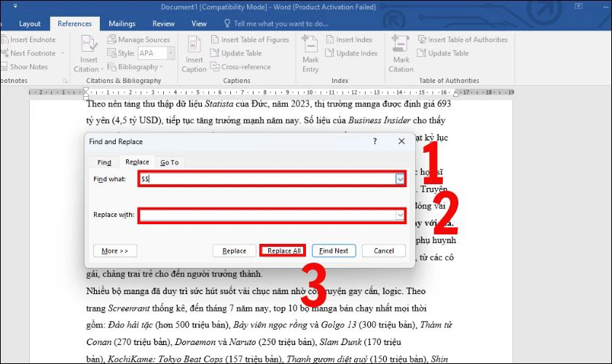This screenshot has height=364, width=612.
Task: Open the Quick Access Toolbar customize arrow
Action: click(x=15, y=7)
